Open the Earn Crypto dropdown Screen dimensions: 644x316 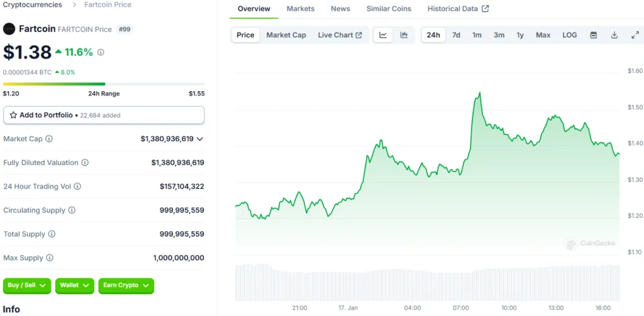point(126,286)
